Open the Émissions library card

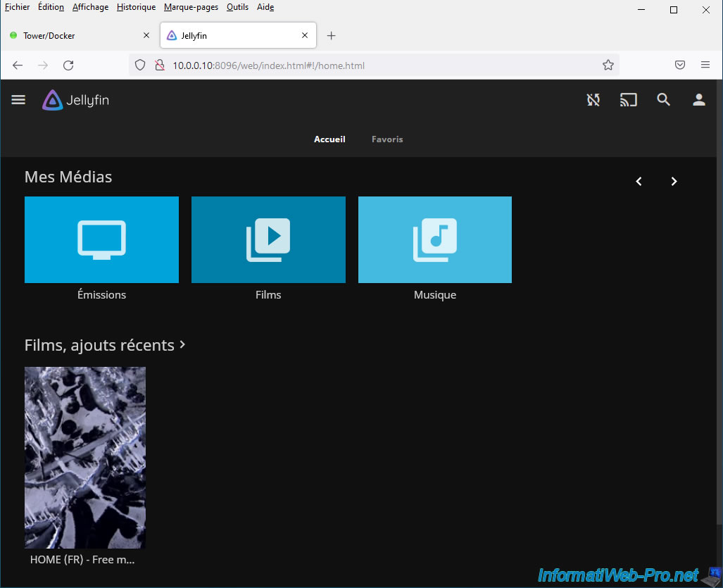101,239
